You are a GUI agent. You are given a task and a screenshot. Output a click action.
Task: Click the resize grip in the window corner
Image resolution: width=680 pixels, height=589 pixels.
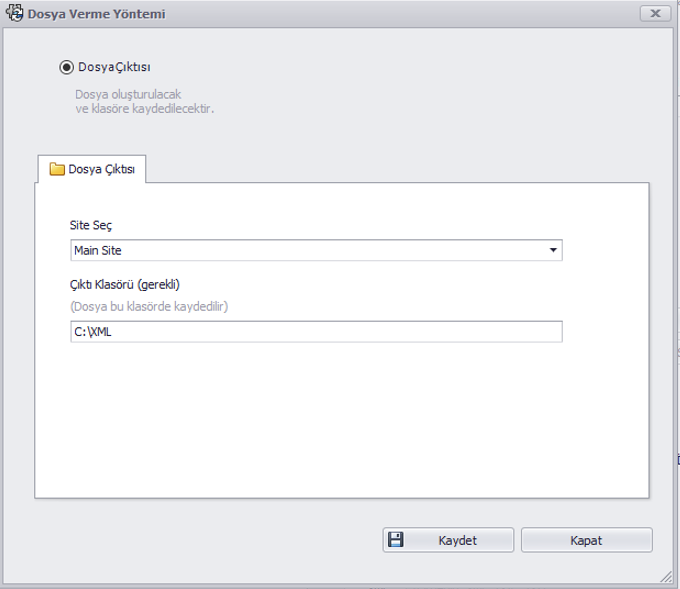tap(667, 576)
